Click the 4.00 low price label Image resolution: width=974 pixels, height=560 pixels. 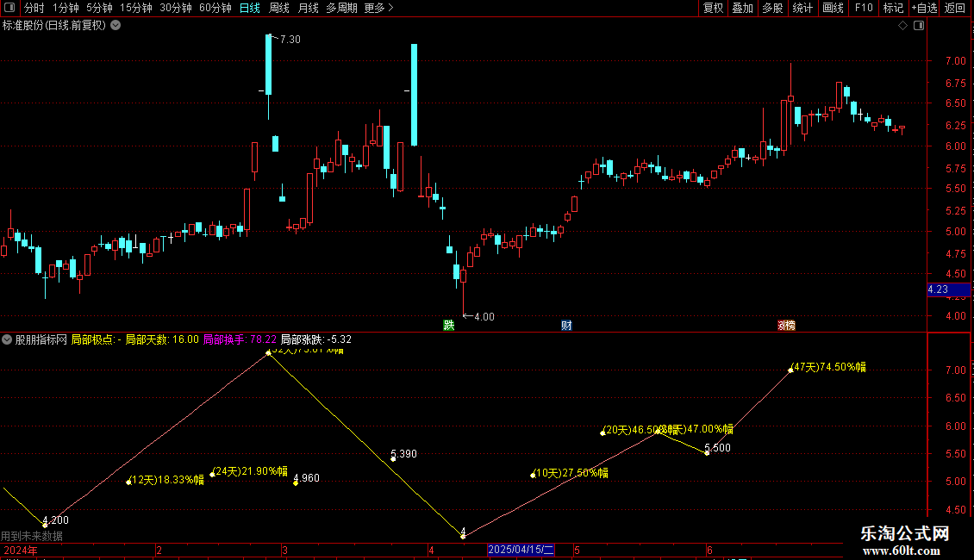(484, 317)
